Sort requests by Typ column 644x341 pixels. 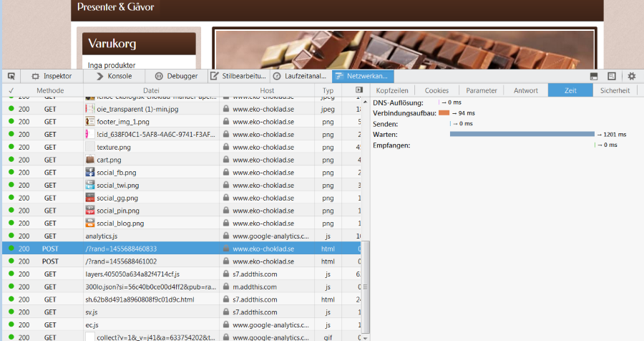[x=328, y=90]
